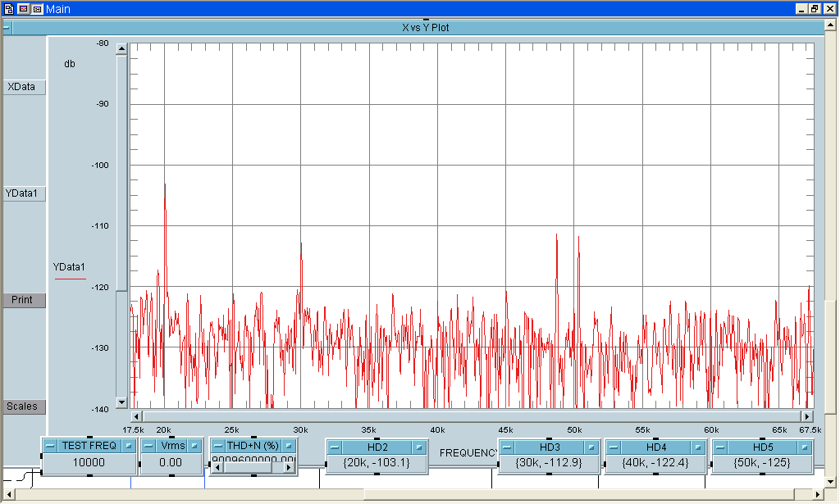The width and height of the screenshot is (840, 504).
Task: Click plot horizontal scrollbar right arrow
Action: pos(807,416)
